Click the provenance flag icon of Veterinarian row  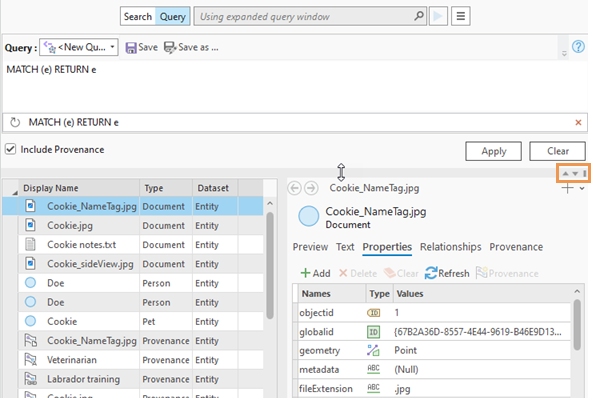(x=31, y=360)
